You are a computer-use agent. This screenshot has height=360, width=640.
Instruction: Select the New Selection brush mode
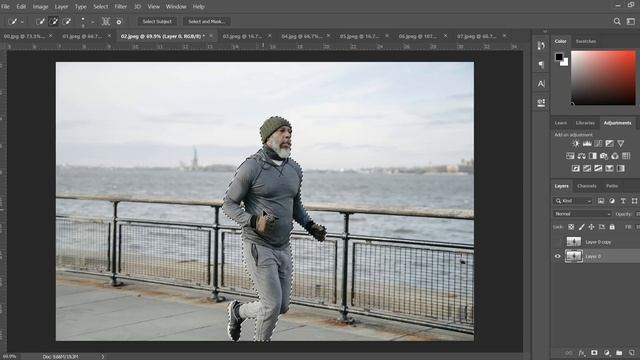click(40, 22)
